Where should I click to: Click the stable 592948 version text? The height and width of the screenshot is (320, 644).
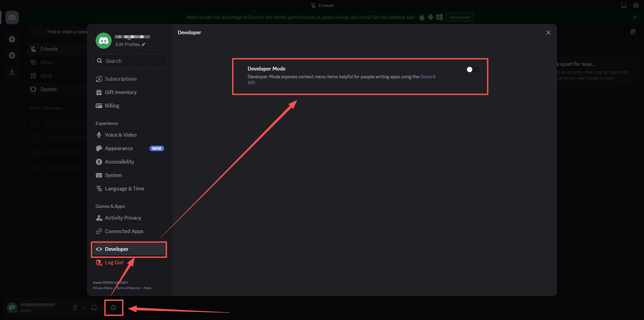tap(110, 283)
